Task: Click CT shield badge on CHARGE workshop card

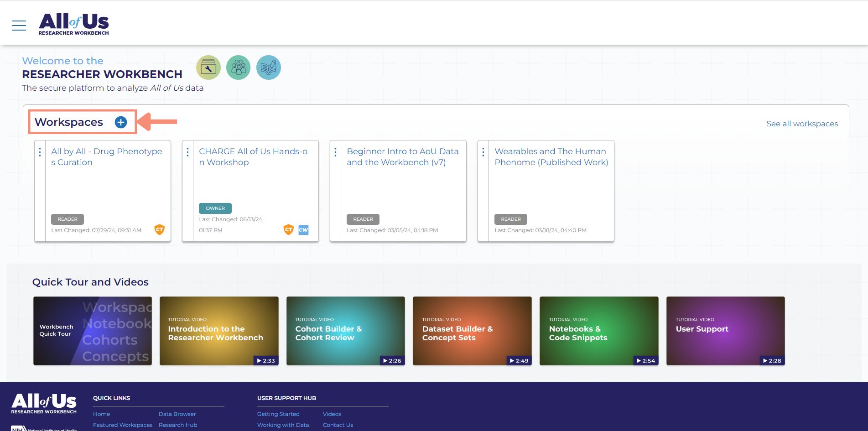Action: tap(289, 229)
